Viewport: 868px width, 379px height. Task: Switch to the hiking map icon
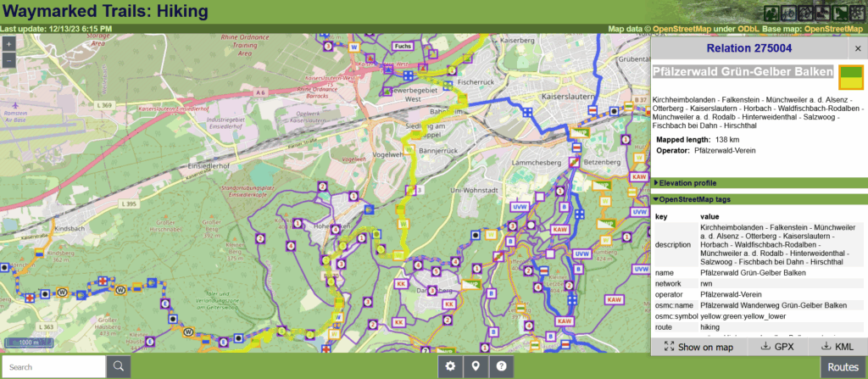pyautogui.click(x=771, y=13)
